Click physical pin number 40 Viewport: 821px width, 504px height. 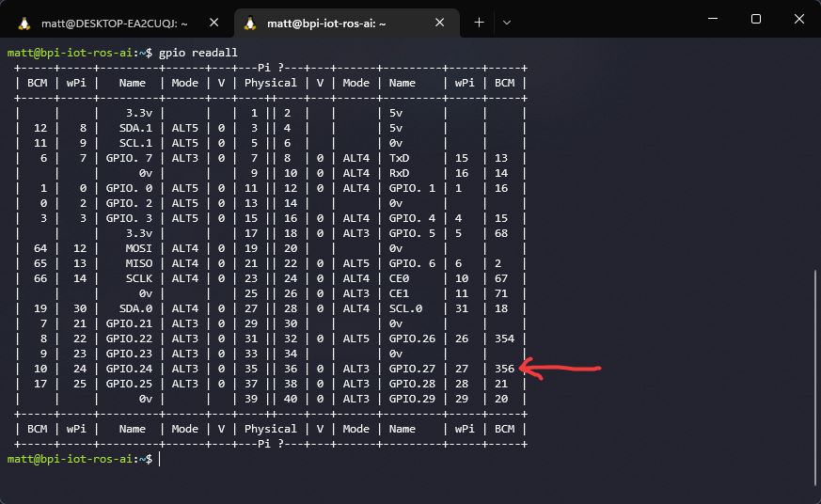pyautogui.click(x=291, y=399)
